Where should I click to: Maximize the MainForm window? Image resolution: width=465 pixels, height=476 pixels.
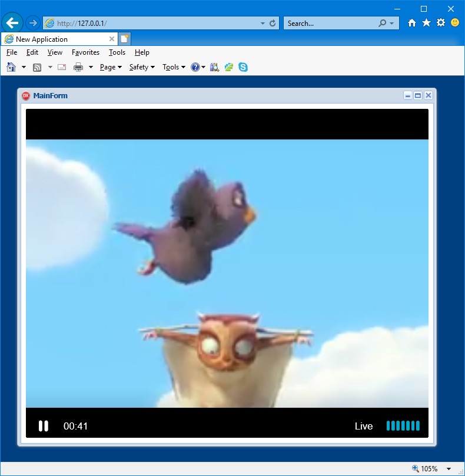[x=418, y=96]
